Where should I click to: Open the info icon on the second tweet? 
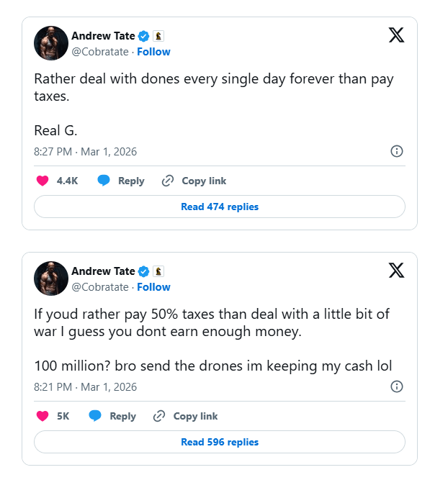396,386
